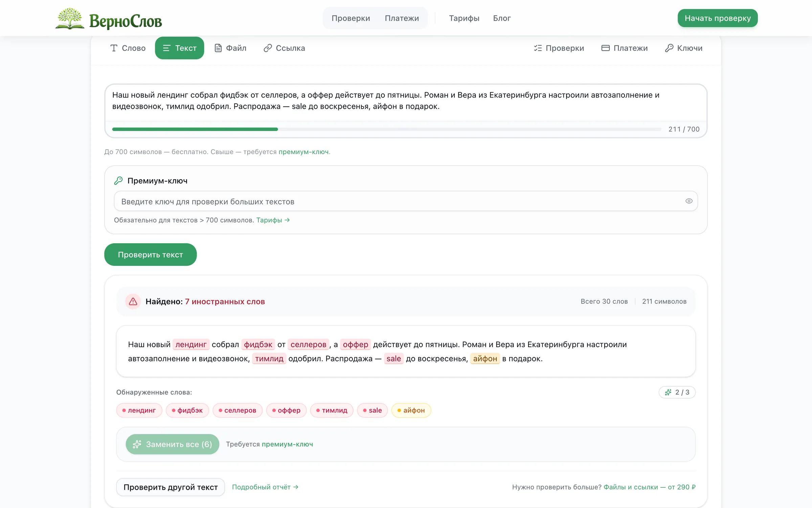Go to Тарифы in top navigation
812x508 pixels.
coord(464,18)
